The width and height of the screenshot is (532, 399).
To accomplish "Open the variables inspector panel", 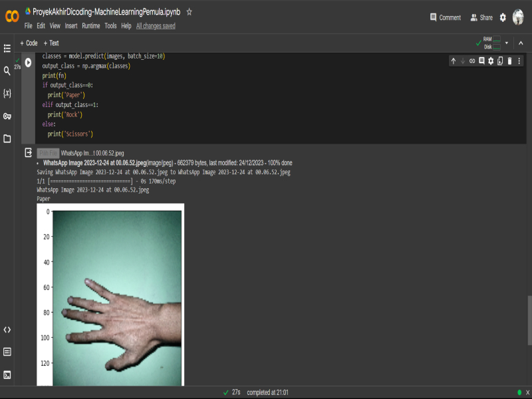I will tap(7, 93).
